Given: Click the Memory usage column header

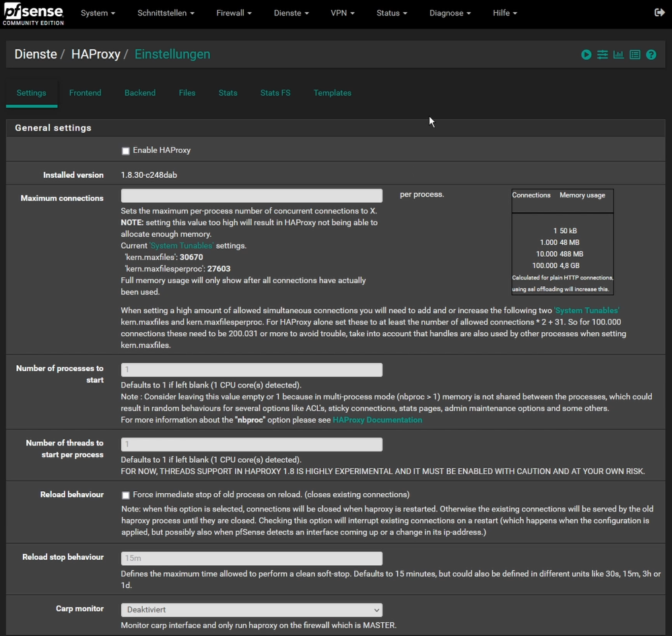Looking at the screenshot, I should [582, 195].
